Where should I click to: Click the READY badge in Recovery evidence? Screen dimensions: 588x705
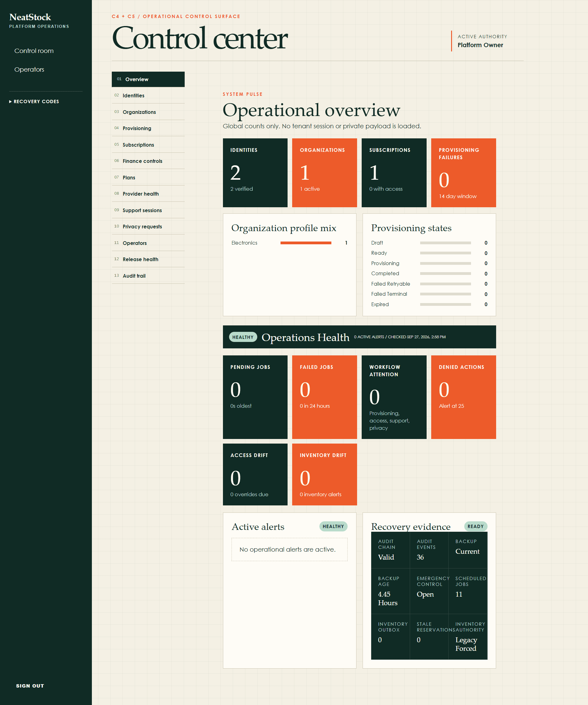pos(476,527)
